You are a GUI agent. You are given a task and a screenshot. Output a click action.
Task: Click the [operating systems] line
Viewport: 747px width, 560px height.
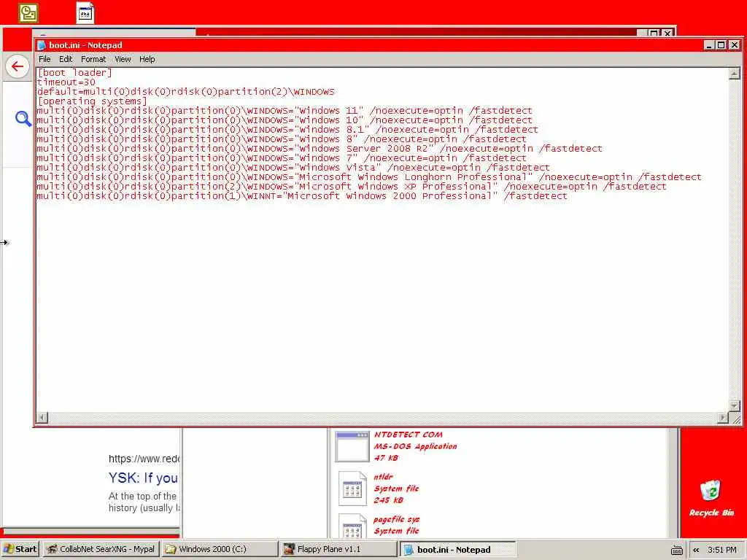coord(92,101)
